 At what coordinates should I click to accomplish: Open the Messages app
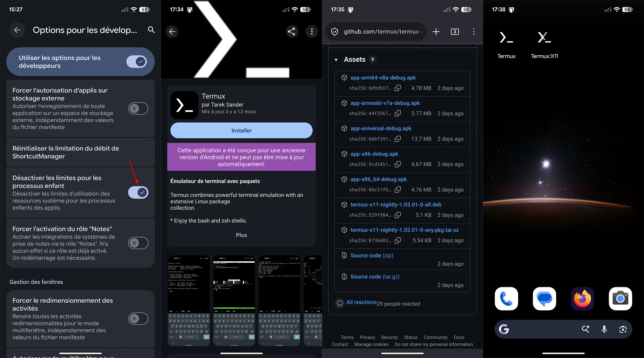[544, 299]
